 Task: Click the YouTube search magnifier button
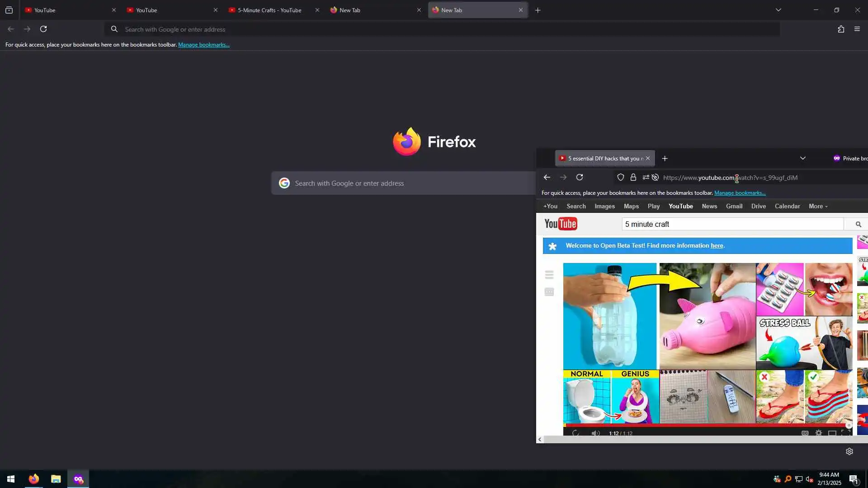[858, 224]
